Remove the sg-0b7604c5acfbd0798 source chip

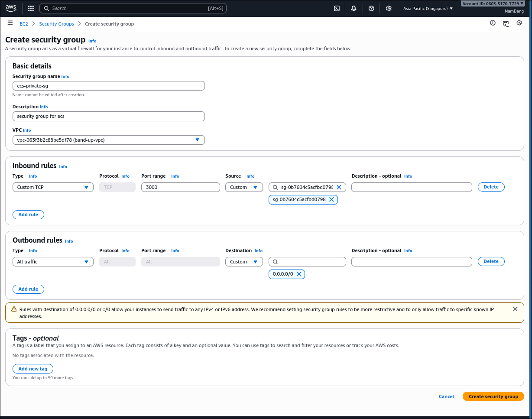[x=332, y=199]
